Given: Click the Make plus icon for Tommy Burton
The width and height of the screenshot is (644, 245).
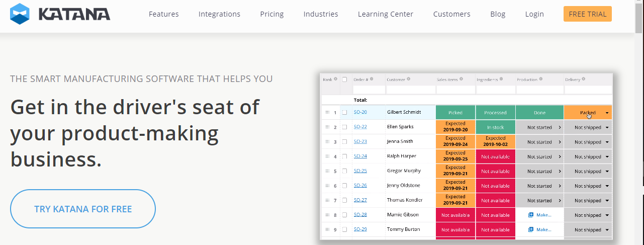Looking at the screenshot, I should 531,229.
